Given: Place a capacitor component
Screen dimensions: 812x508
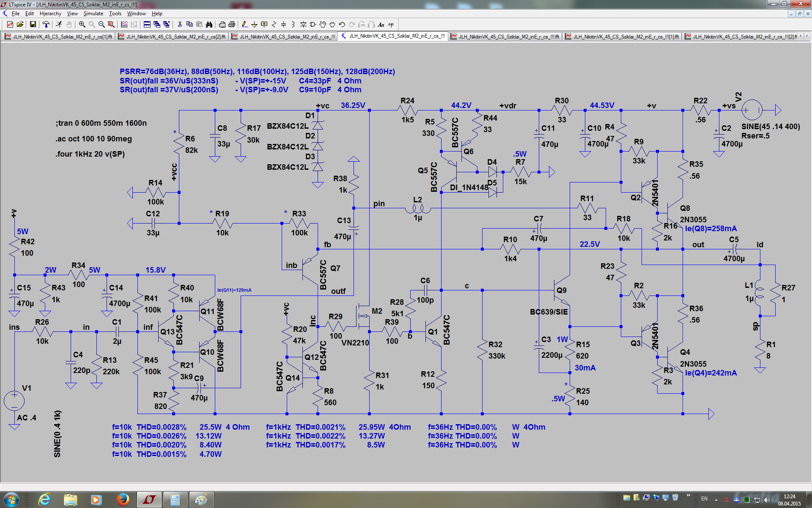Looking at the screenshot, I should [x=284, y=25].
